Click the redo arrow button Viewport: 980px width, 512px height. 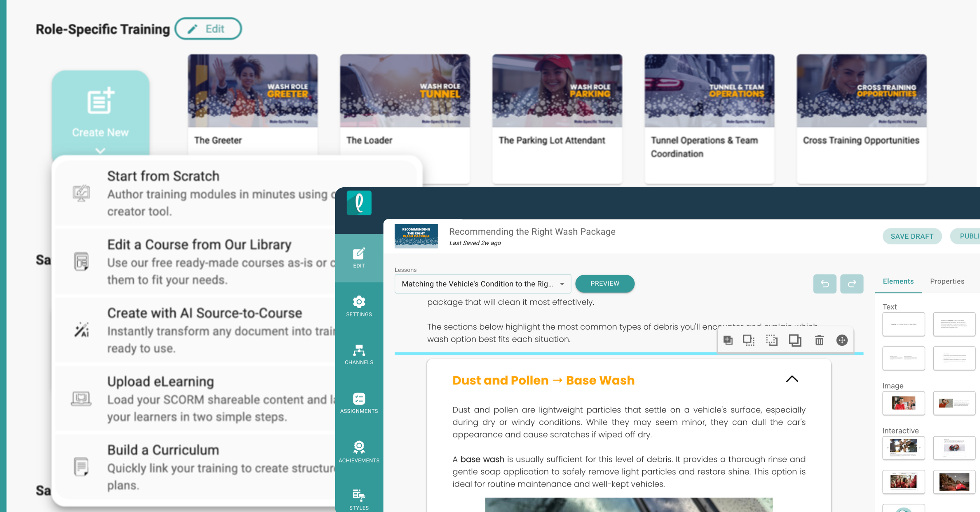[851, 284]
